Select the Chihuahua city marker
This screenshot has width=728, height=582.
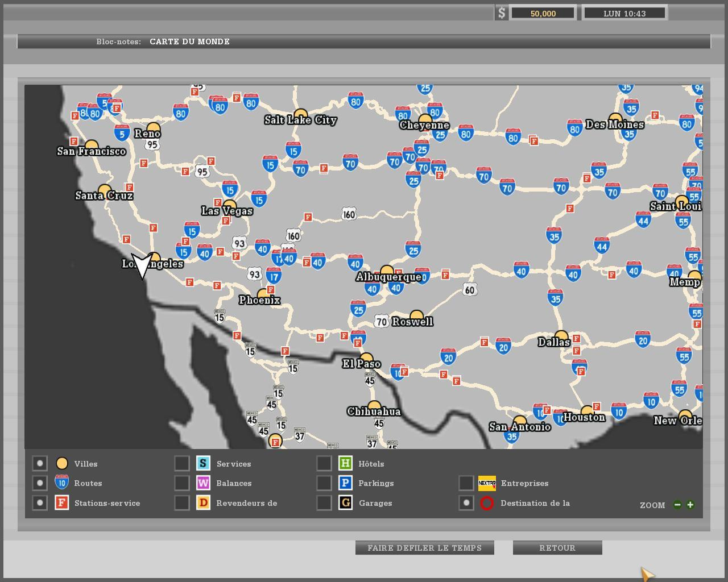point(374,406)
